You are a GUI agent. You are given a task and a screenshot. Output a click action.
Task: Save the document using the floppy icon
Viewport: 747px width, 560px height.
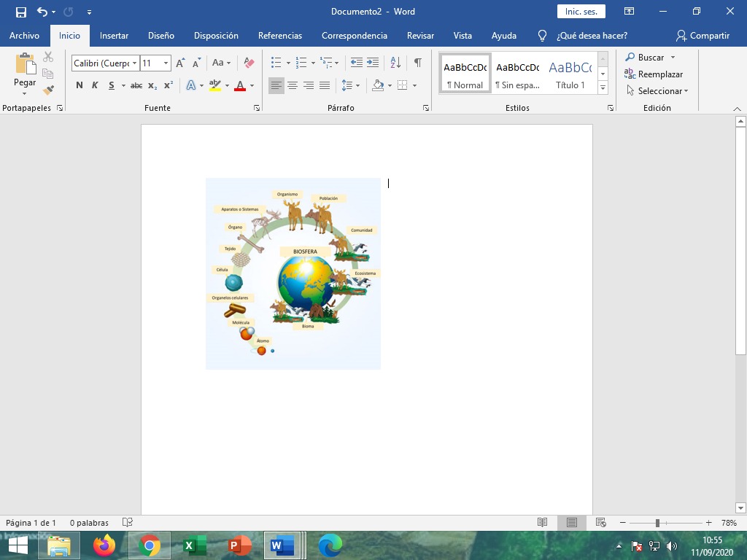pos(21,12)
